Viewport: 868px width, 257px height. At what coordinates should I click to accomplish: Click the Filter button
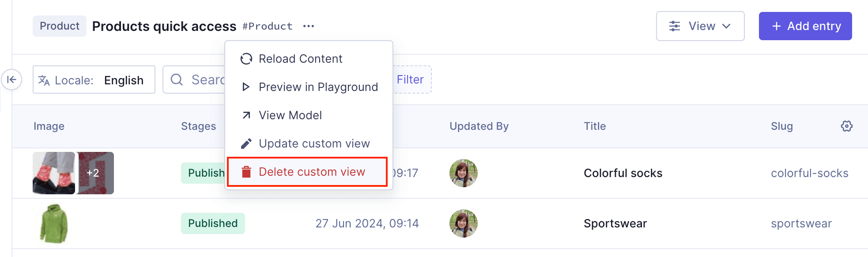pos(411,79)
